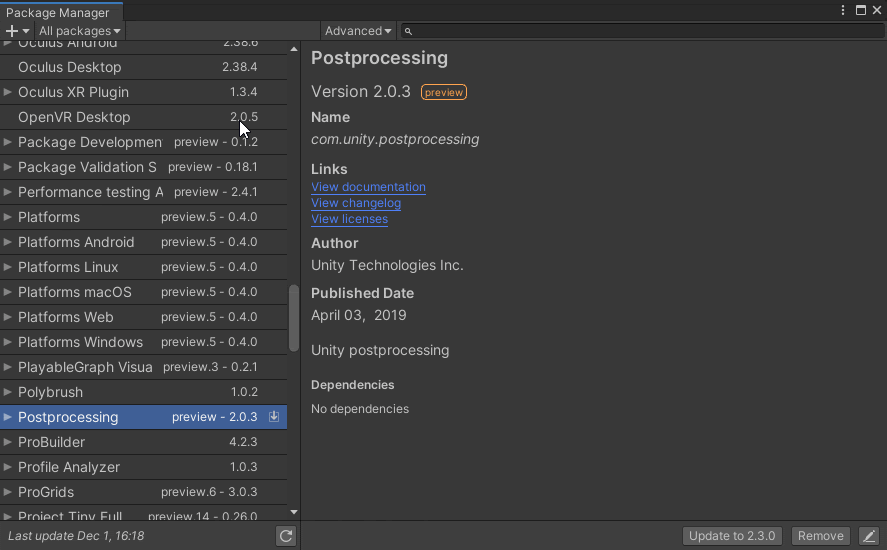Click the pencil edit icon
This screenshot has height=550, width=887.
[869, 536]
